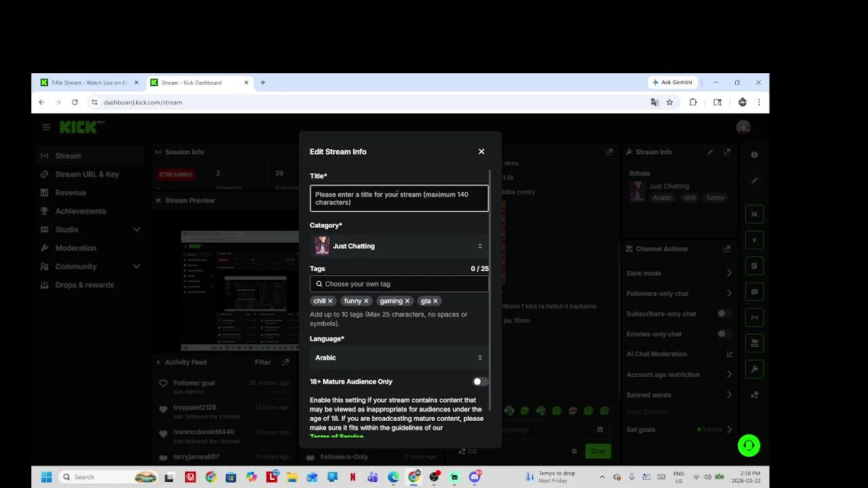
Task: Remove the funny tag
Action: (x=366, y=301)
